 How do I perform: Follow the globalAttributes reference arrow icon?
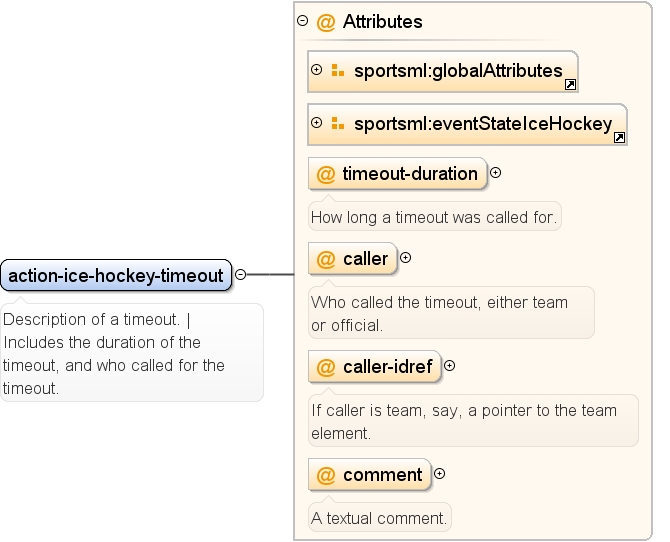(570, 85)
